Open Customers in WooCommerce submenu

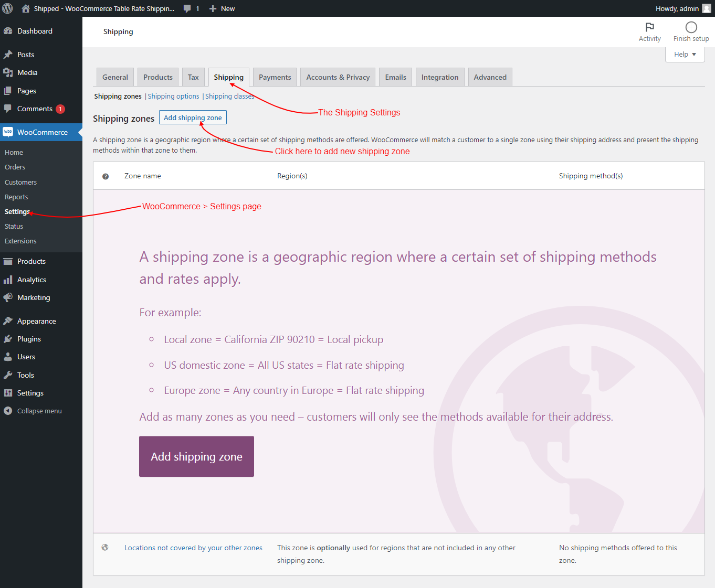tap(21, 183)
